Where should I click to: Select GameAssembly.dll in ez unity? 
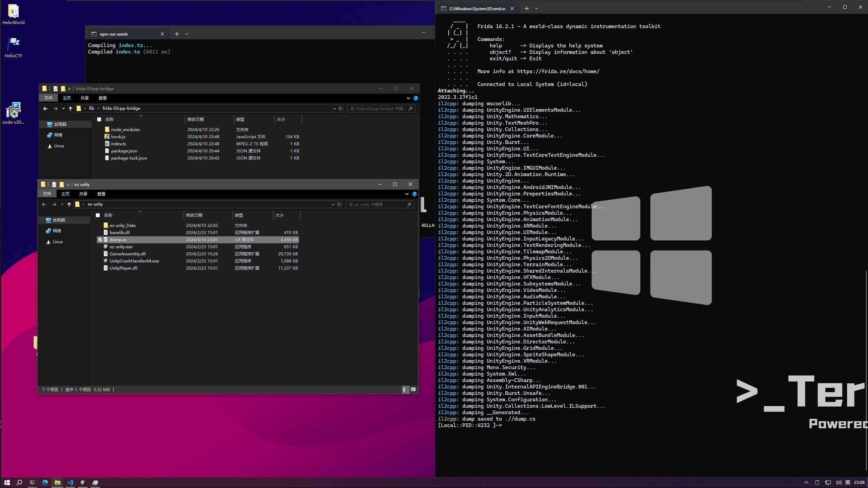point(198,254)
